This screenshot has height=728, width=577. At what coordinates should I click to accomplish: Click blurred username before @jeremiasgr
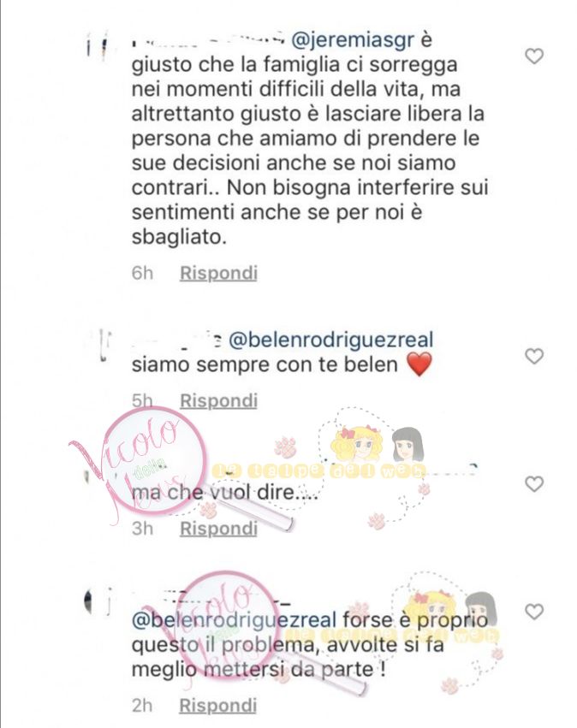pos(208,41)
